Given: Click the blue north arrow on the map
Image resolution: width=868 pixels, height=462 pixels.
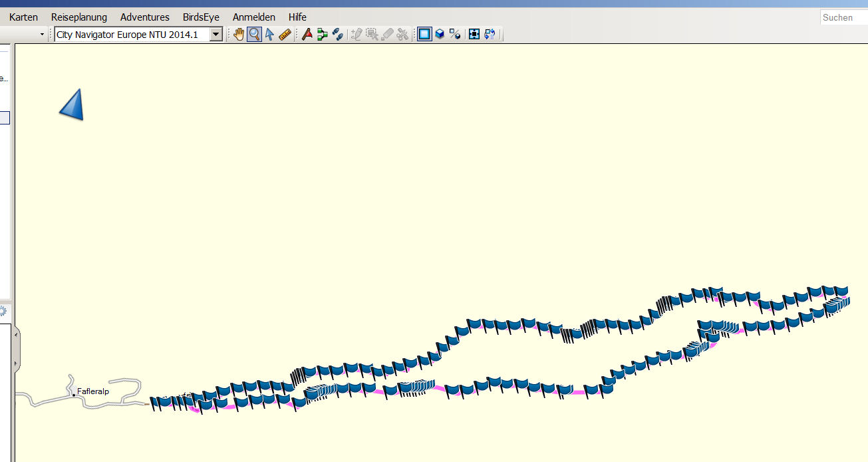Looking at the screenshot, I should (72, 105).
